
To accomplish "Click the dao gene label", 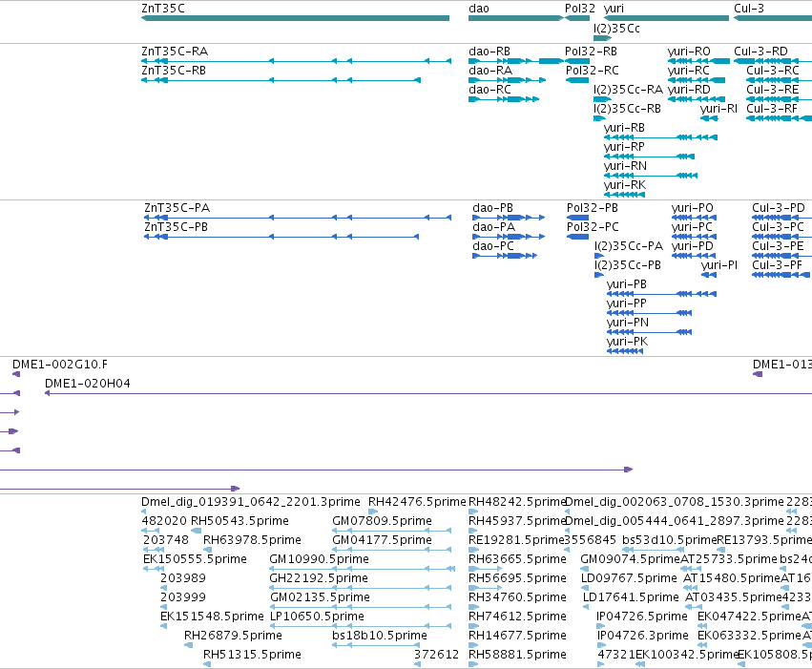I will (x=478, y=9).
